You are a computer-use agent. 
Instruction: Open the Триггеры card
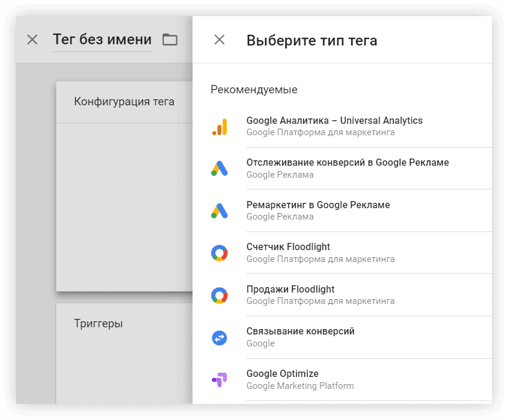124,354
